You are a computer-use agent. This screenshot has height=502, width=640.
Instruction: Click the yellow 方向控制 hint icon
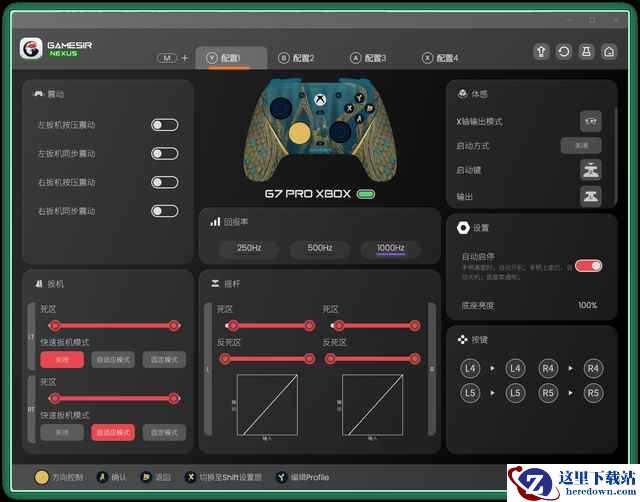coord(42,477)
